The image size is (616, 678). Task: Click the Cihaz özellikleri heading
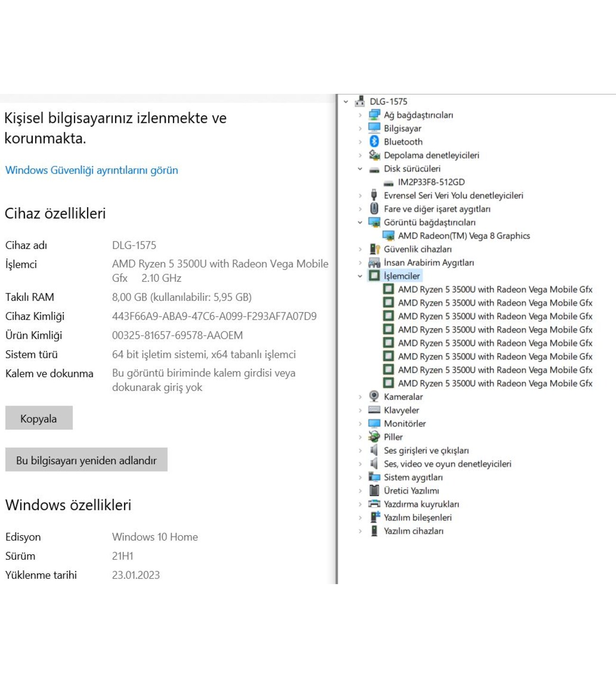coord(55,213)
